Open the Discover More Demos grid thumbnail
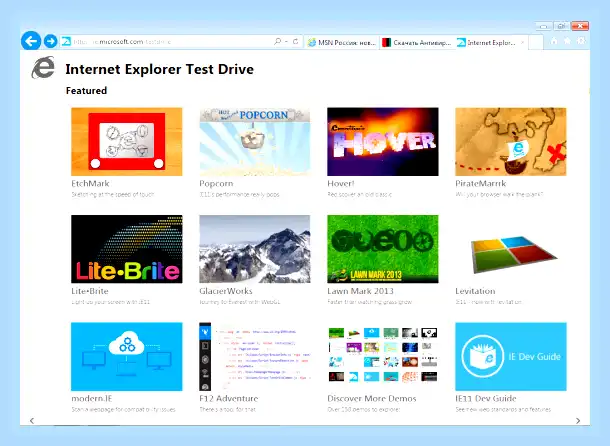 point(383,356)
